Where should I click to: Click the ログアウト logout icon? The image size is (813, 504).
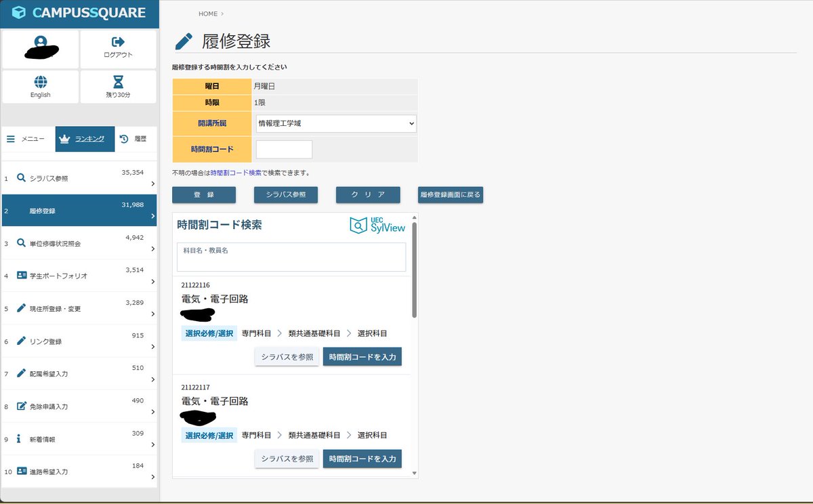pyautogui.click(x=118, y=42)
